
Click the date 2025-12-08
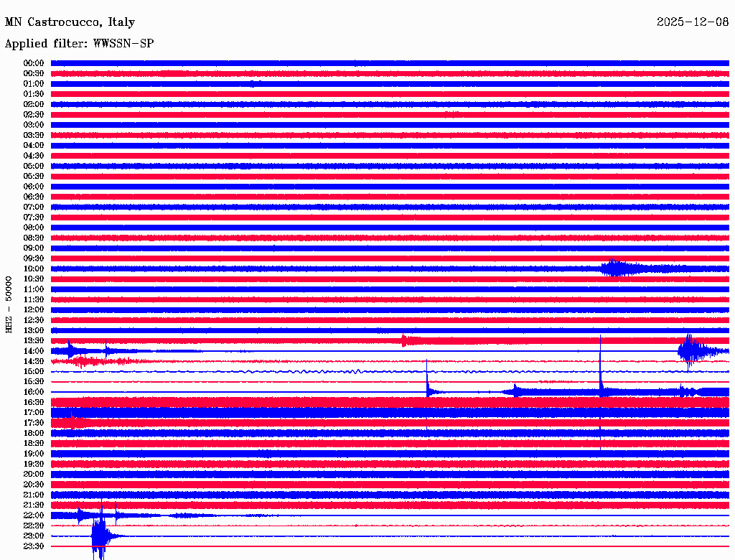click(x=693, y=22)
